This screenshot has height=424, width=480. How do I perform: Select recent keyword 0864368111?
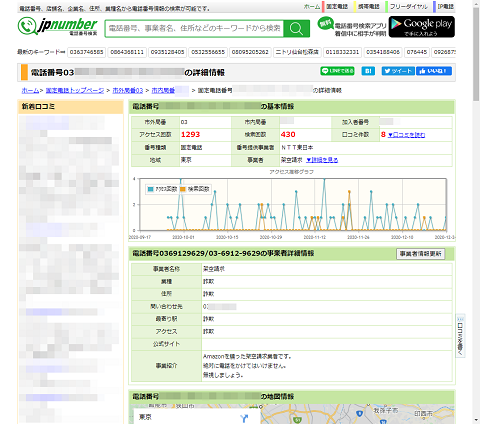[127, 52]
